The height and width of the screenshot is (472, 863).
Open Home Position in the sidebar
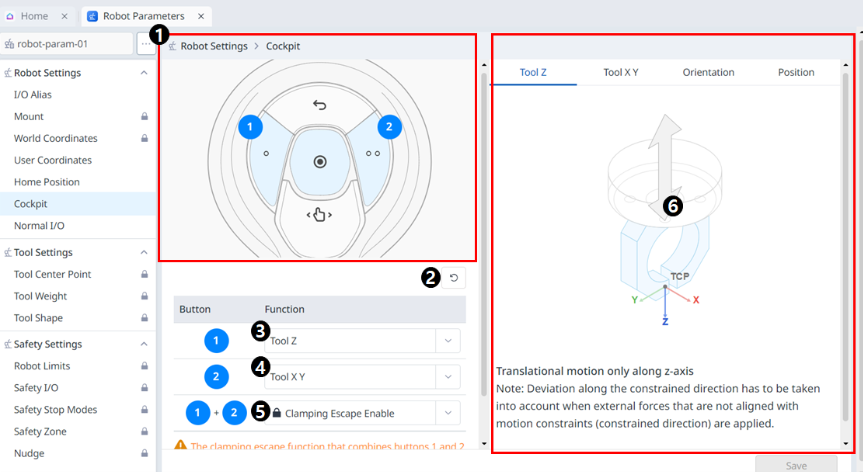(46, 182)
